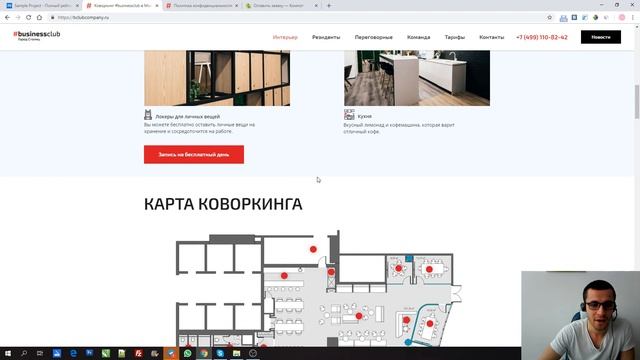640x360 pixels.
Task: Open the pink profile avatar in Chrome
Action: (622, 18)
